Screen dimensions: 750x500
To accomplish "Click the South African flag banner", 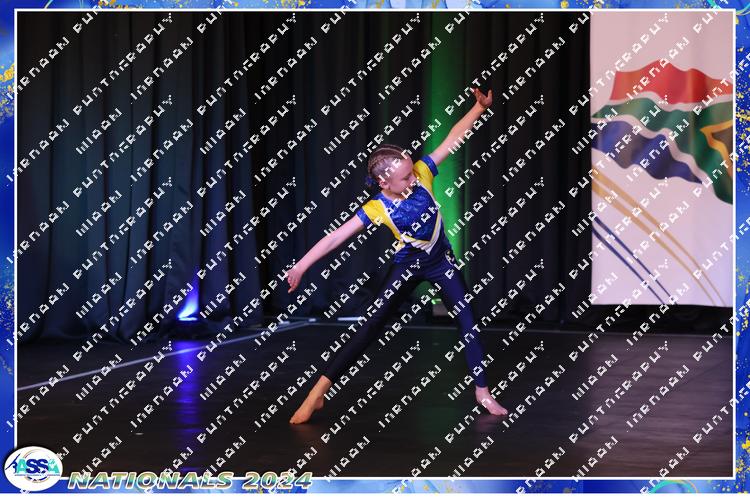I will pyautogui.click(x=662, y=159).
